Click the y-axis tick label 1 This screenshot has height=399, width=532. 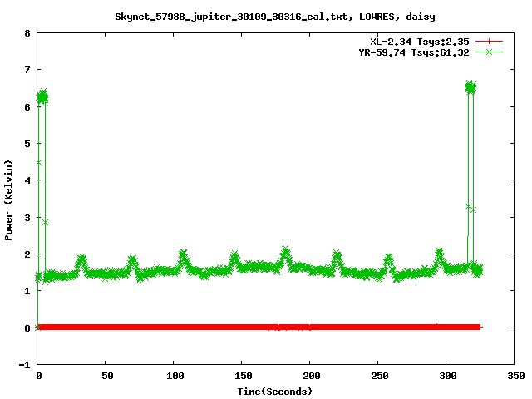[x=27, y=291]
